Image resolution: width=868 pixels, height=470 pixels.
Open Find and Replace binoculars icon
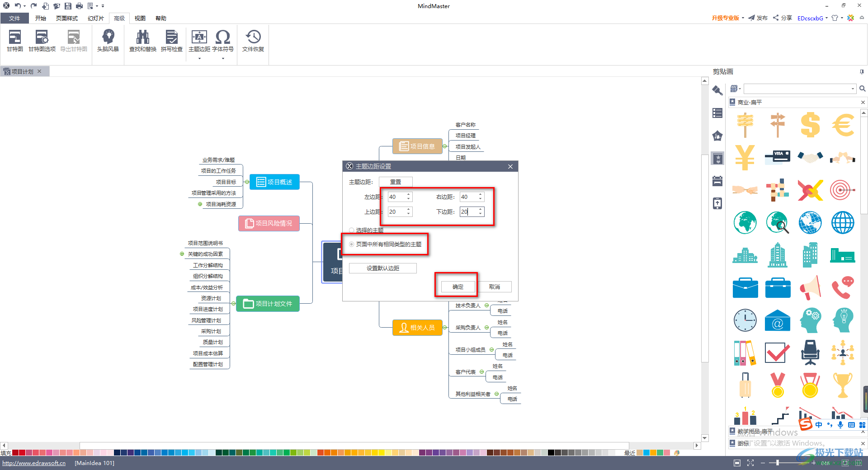point(143,41)
